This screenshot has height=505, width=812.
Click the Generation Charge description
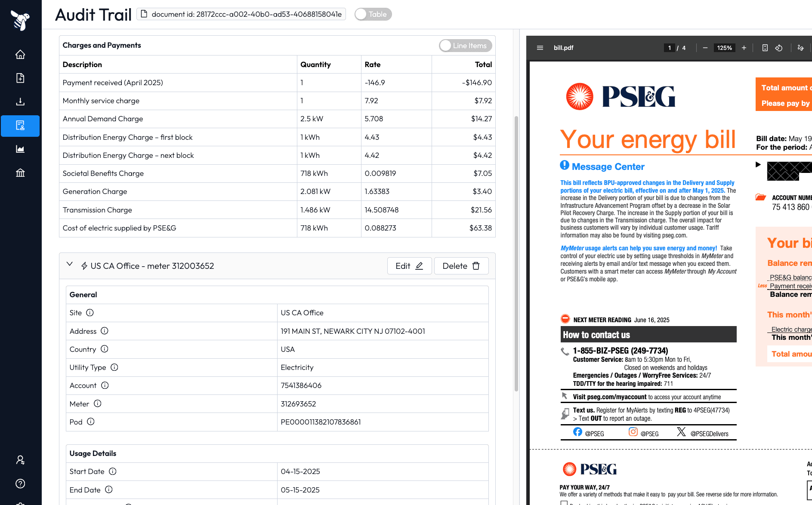(x=95, y=191)
